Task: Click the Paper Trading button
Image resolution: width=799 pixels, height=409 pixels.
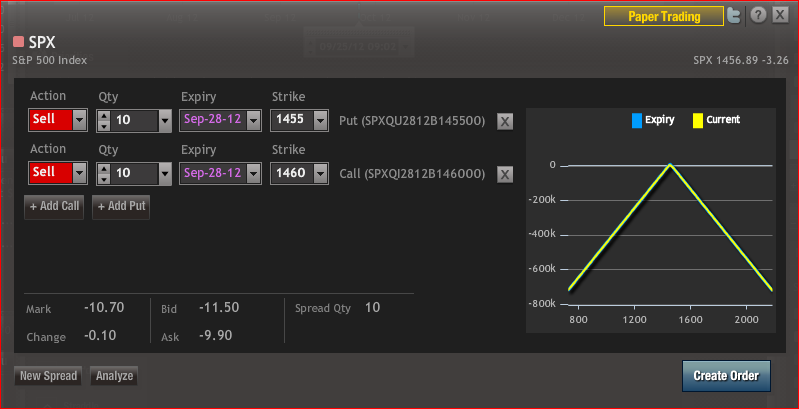Action: click(x=664, y=16)
